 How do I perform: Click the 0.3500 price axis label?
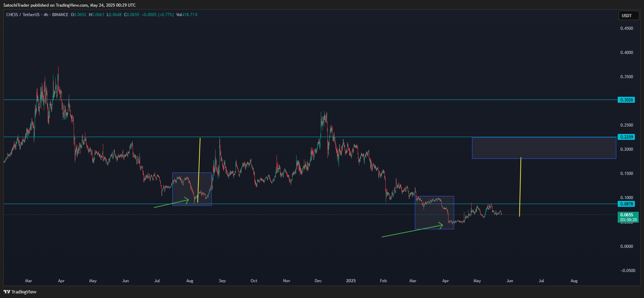(x=626, y=77)
